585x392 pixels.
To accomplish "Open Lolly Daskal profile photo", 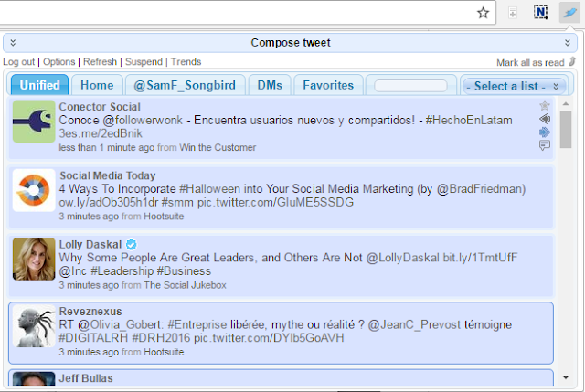I will pos(34,259).
